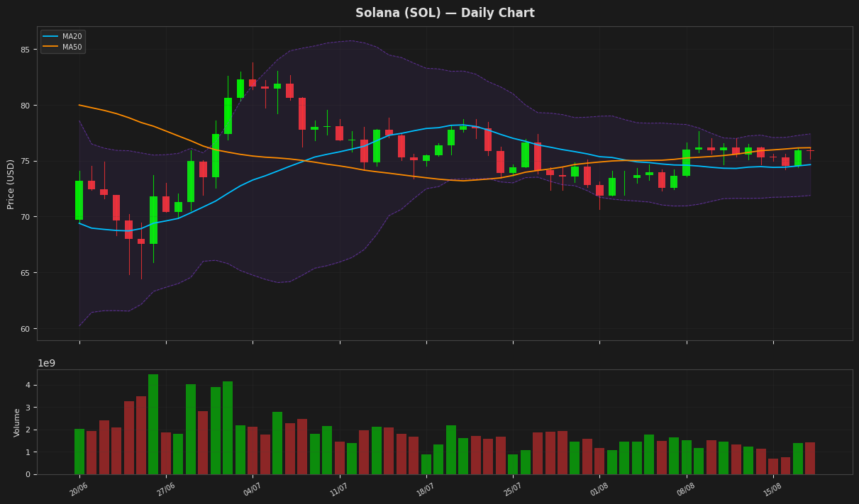
Task: Click the Price (USD) axis label
Action: (x=11, y=184)
